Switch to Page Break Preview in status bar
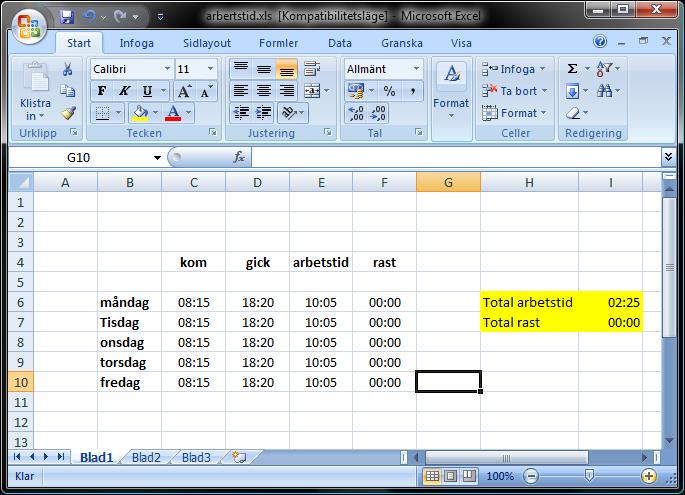 (x=469, y=476)
